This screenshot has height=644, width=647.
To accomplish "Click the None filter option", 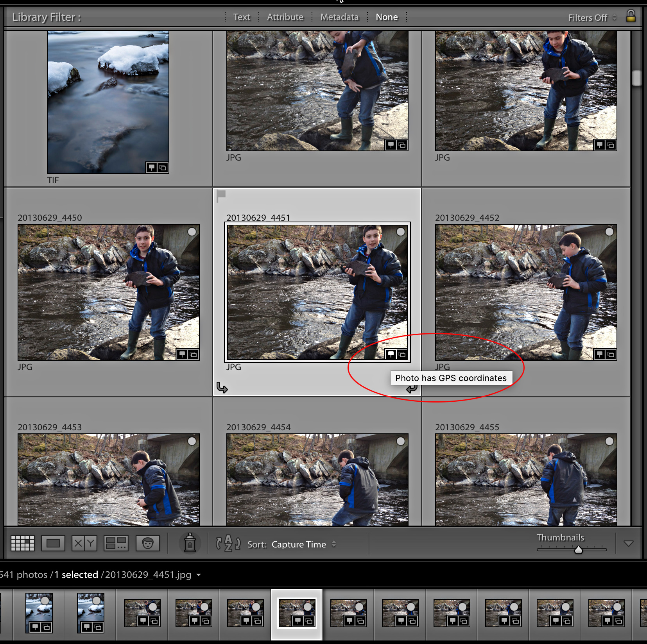I will pyautogui.click(x=386, y=17).
